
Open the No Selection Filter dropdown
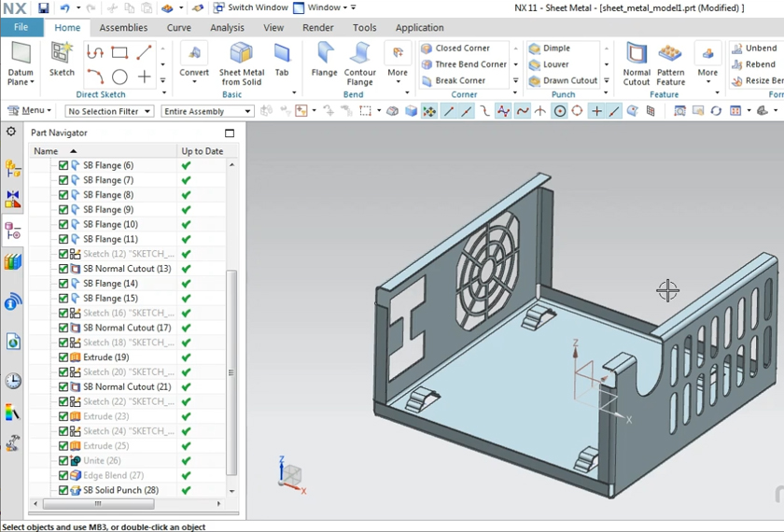pos(108,112)
